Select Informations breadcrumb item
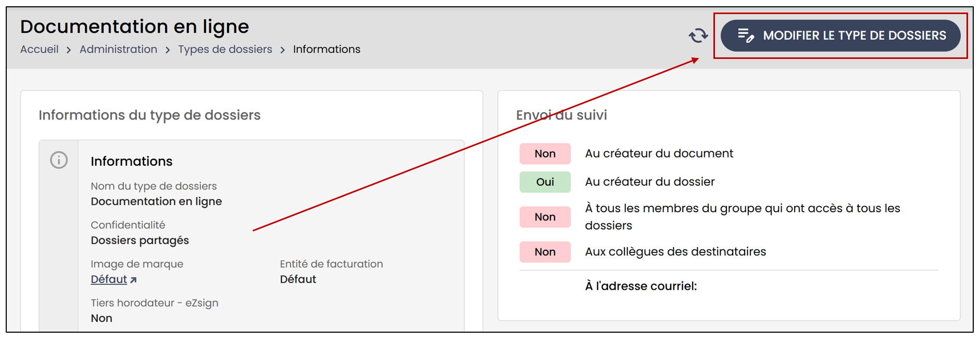The width and height of the screenshot is (980, 340). pyautogui.click(x=326, y=50)
